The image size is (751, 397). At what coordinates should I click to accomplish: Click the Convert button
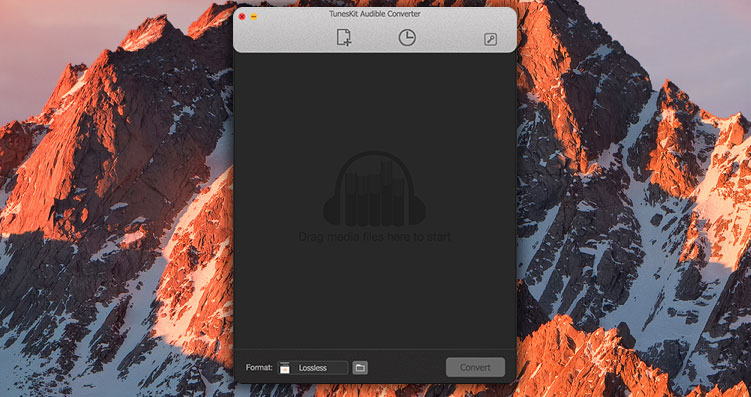pyautogui.click(x=475, y=367)
